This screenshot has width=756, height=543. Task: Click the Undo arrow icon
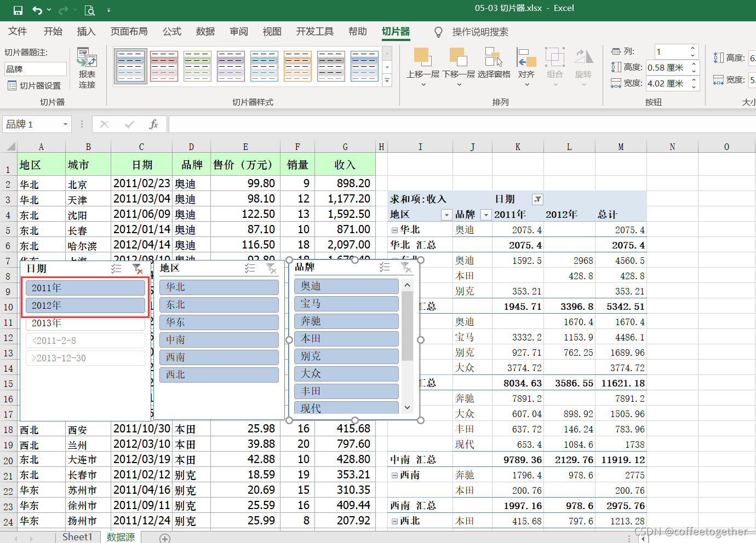(37, 10)
